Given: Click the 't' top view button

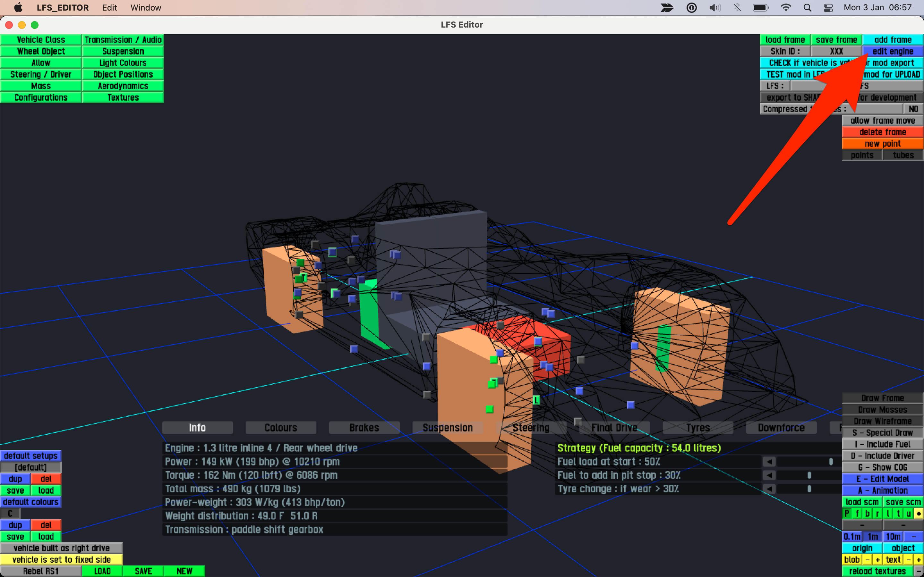Looking at the screenshot, I should (898, 514).
